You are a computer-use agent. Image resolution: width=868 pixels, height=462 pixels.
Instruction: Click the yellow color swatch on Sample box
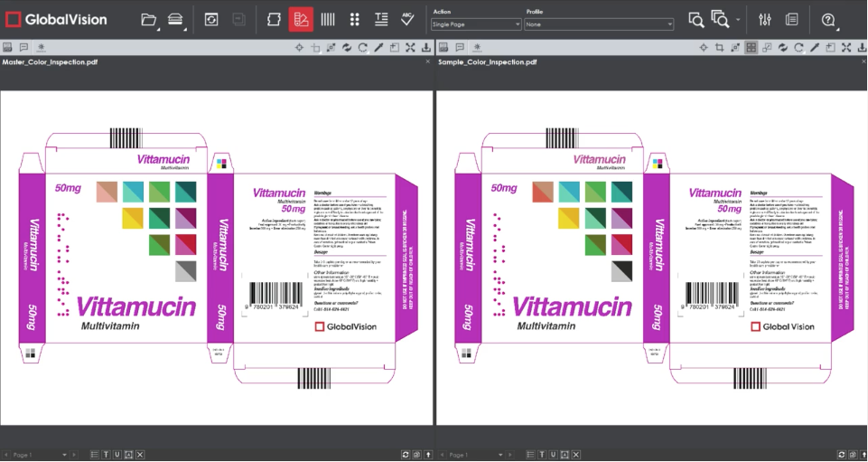point(569,218)
